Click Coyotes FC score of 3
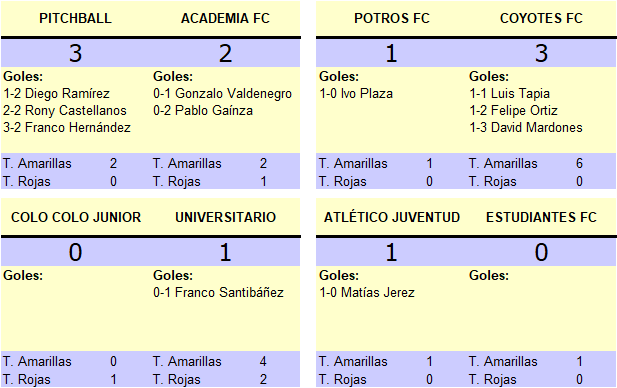Screen dimensions: 617x388 click(541, 53)
